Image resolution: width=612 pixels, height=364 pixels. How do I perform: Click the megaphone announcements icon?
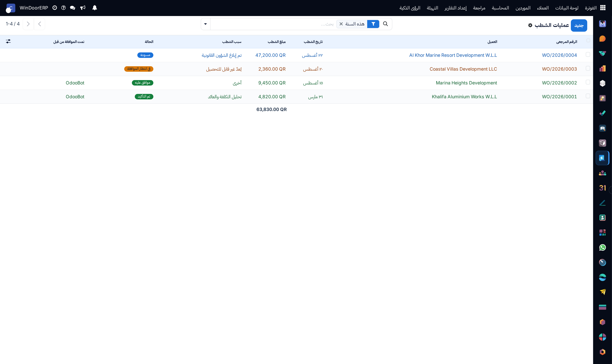pos(83,8)
